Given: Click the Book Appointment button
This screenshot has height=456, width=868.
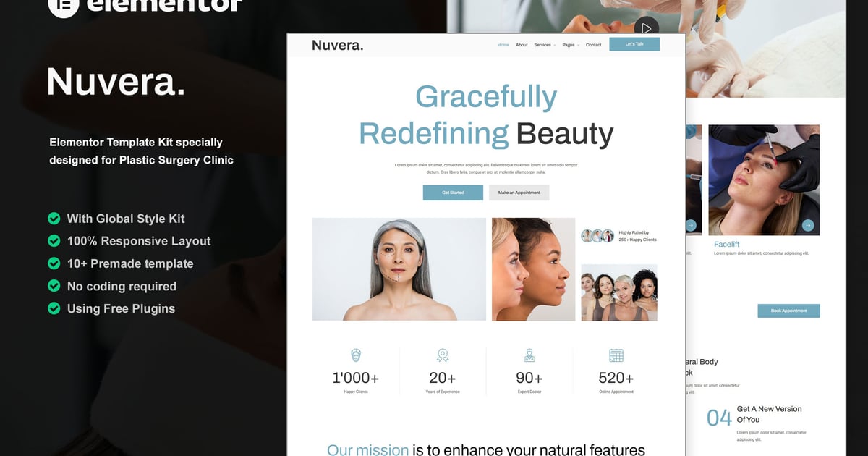Looking at the screenshot, I should tap(788, 311).
